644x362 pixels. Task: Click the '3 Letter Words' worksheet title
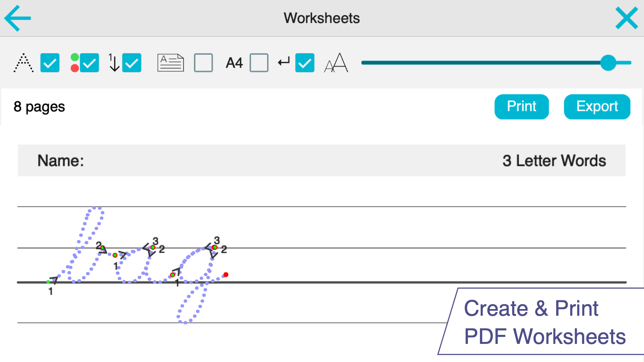[554, 161]
